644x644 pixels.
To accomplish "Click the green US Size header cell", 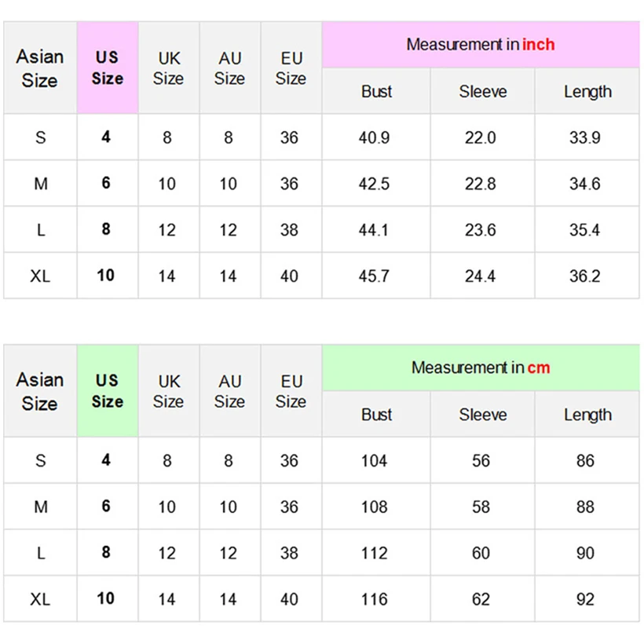I will pos(108,391).
